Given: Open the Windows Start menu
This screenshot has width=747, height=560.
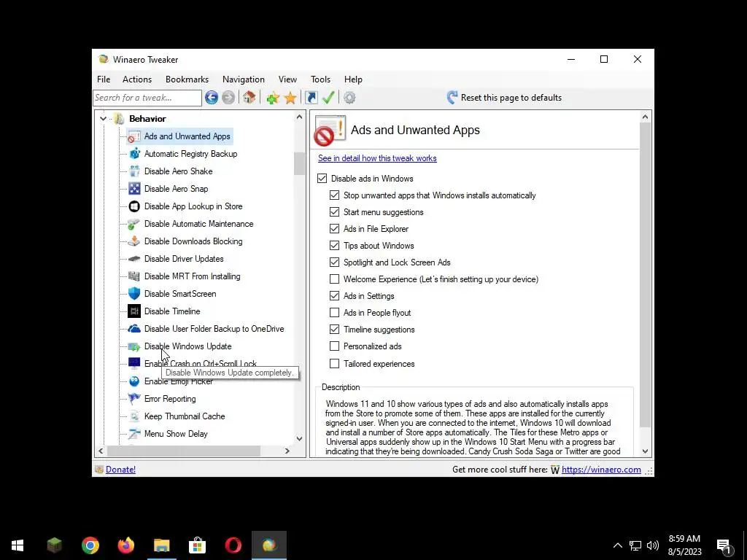Looking at the screenshot, I should pos(18,545).
